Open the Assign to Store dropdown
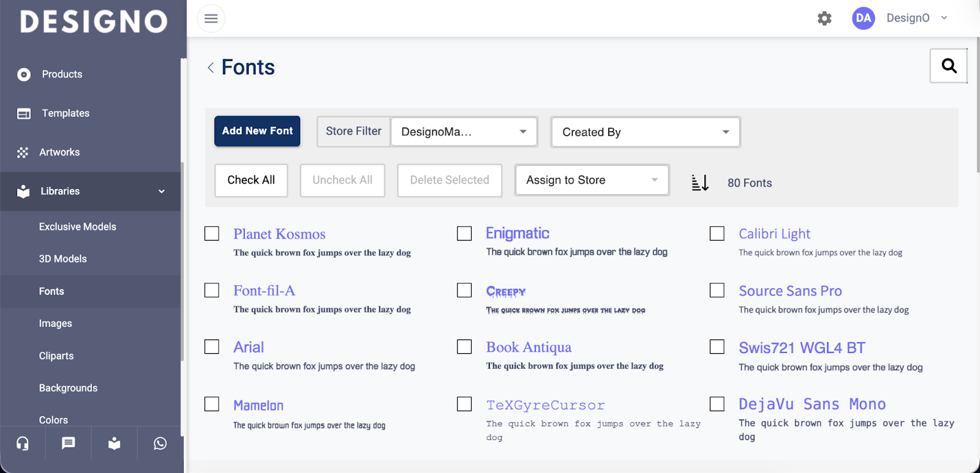The image size is (980, 473). pos(592,180)
